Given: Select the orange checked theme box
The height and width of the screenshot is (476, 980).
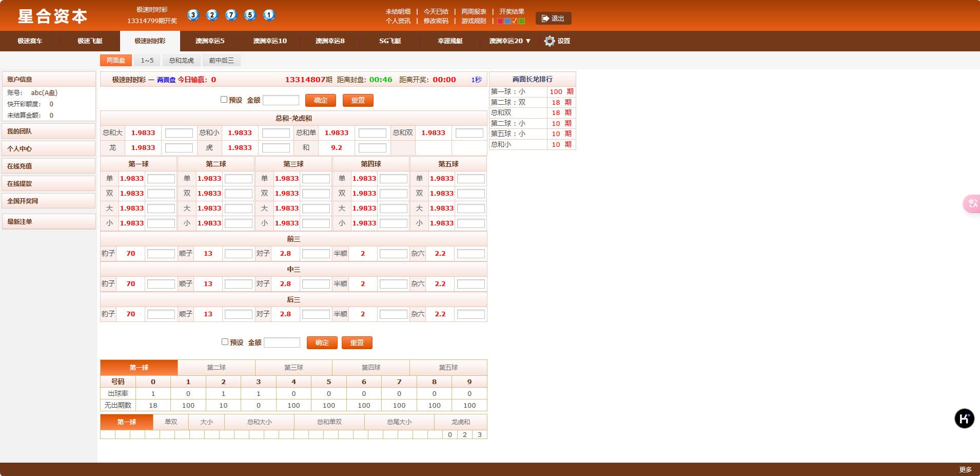Looking at the screenshot, I should [515, 21].
